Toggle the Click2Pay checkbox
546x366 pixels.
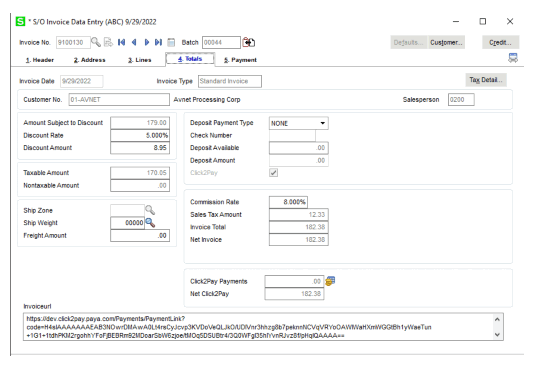click(x=273, y=172)
